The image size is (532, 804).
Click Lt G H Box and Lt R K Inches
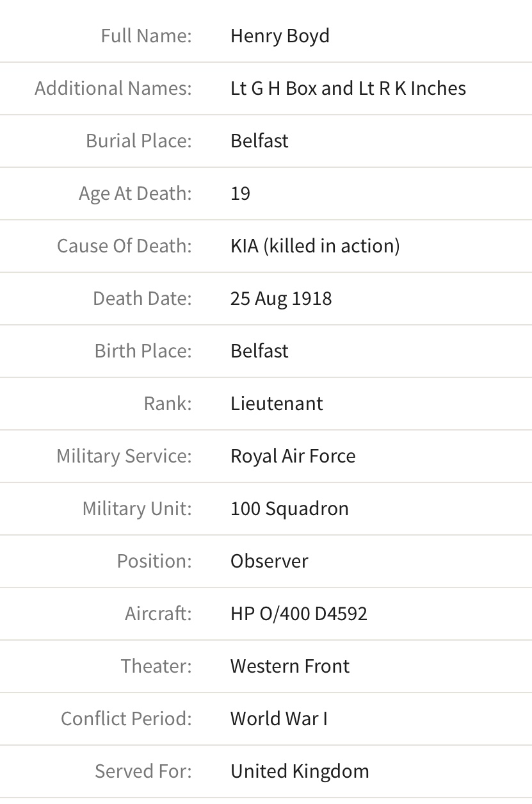348,88
